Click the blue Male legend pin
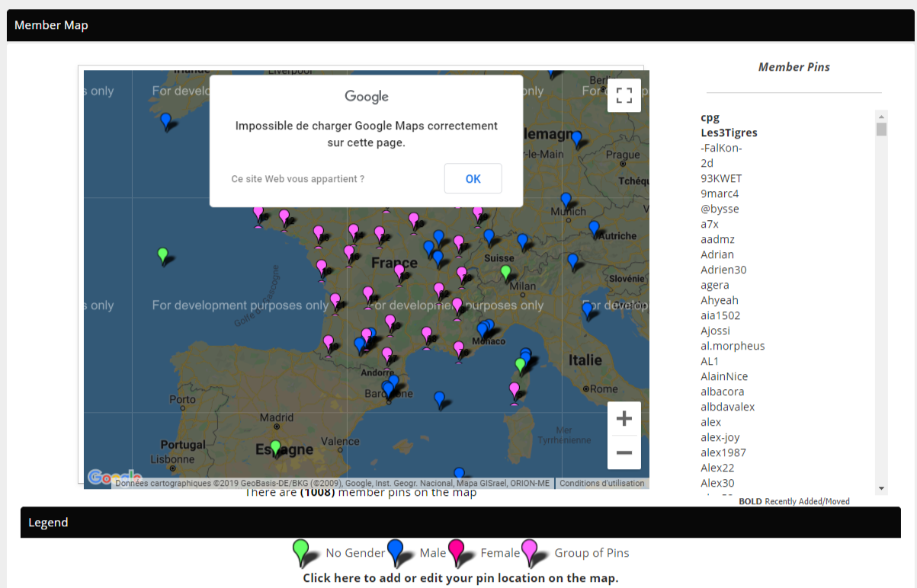 (x=396, y=551)
